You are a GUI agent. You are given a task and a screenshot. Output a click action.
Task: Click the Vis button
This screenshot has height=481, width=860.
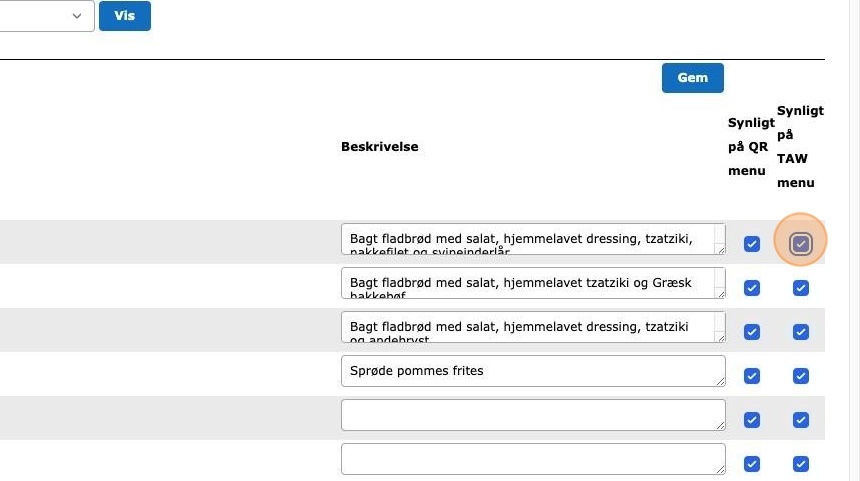click(124, 16)
